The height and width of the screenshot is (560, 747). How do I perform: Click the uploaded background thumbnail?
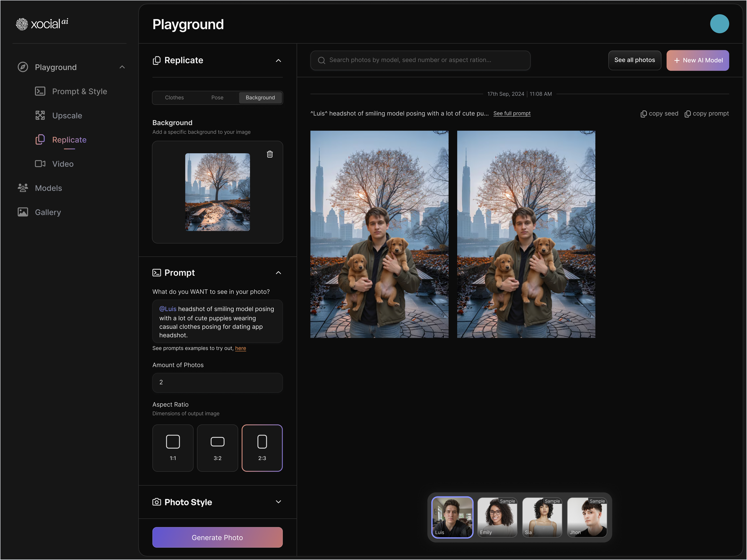pos(217,192)
